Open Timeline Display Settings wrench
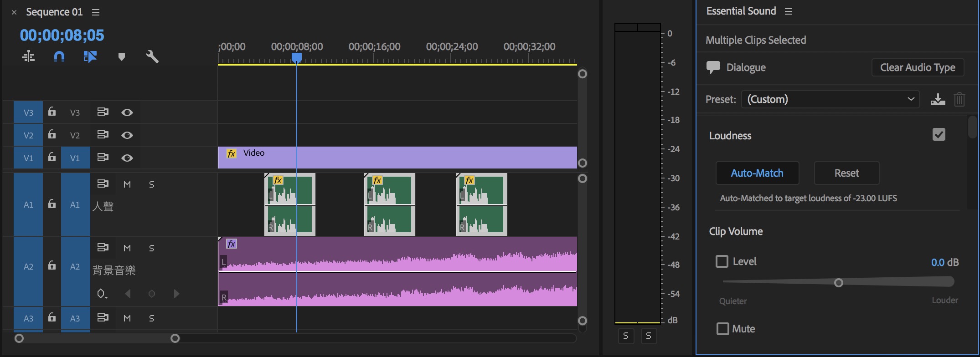 (x=152, y=56)
